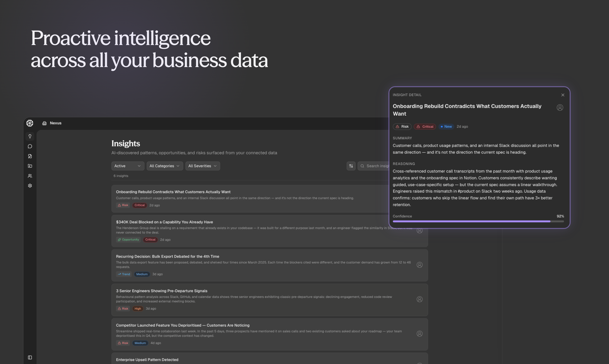Viewport: 609px width, 364px height.
Task: Click the Confidence progress bar
Action: tap(478, 221)
